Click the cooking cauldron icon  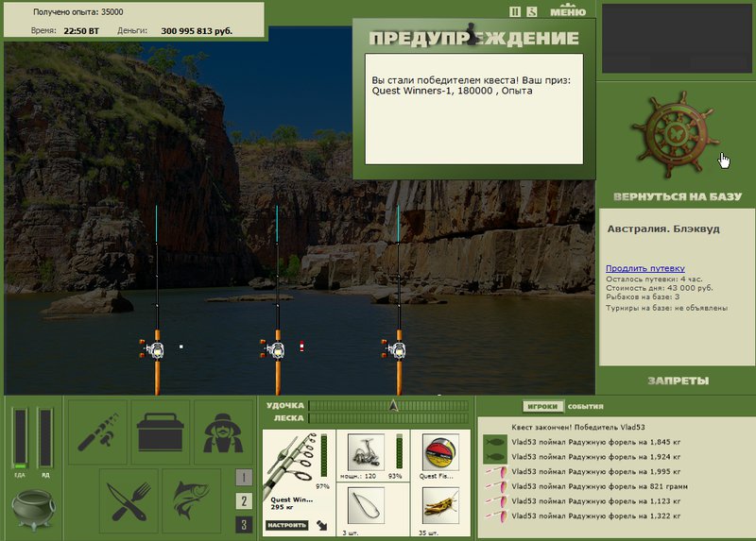pos(33,509)
